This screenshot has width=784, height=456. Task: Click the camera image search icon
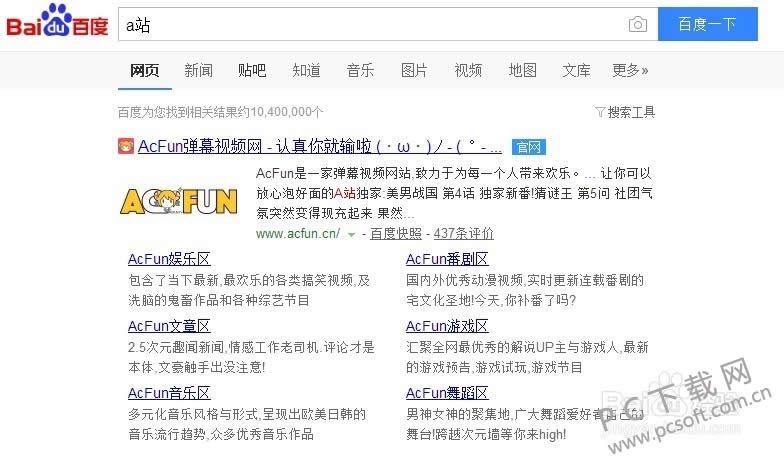(x=637, y=24)
